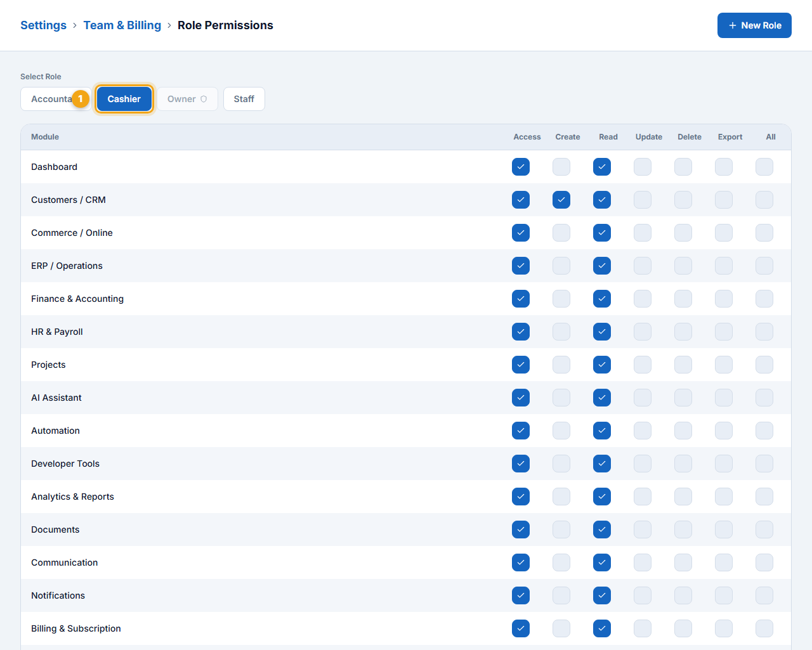Check Delete for Finance & Accounting
812x650 pixels.
tap(683, 299)
